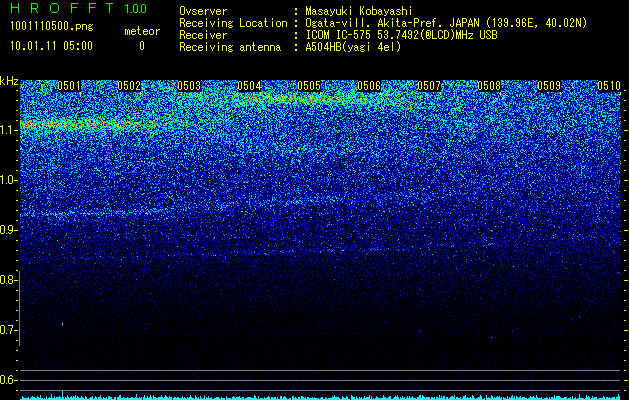Click the antenna value A504HB(yagi 4el)
Image resolution: width=629 pixels, height=400 pixels.
click(x=353, y=47)
